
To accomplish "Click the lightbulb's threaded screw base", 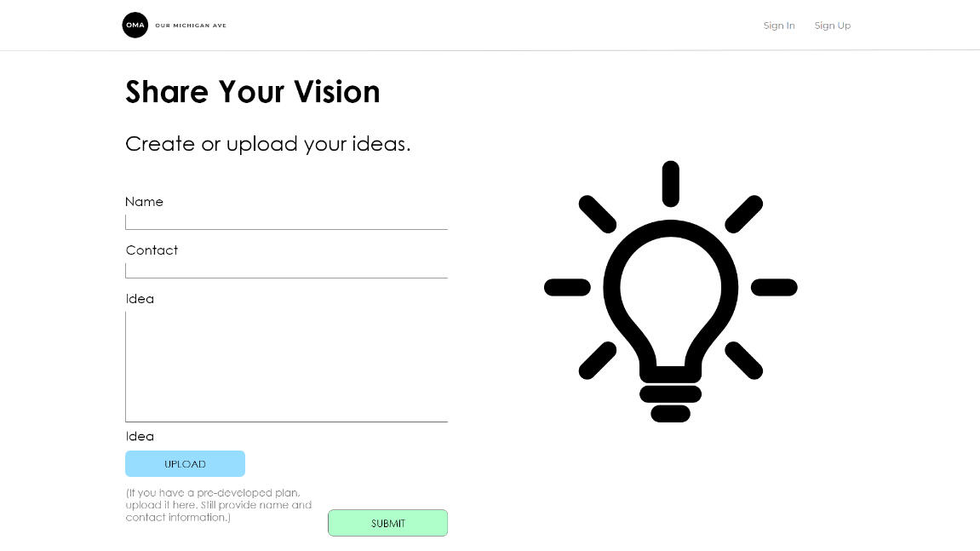I will (670, 403).
